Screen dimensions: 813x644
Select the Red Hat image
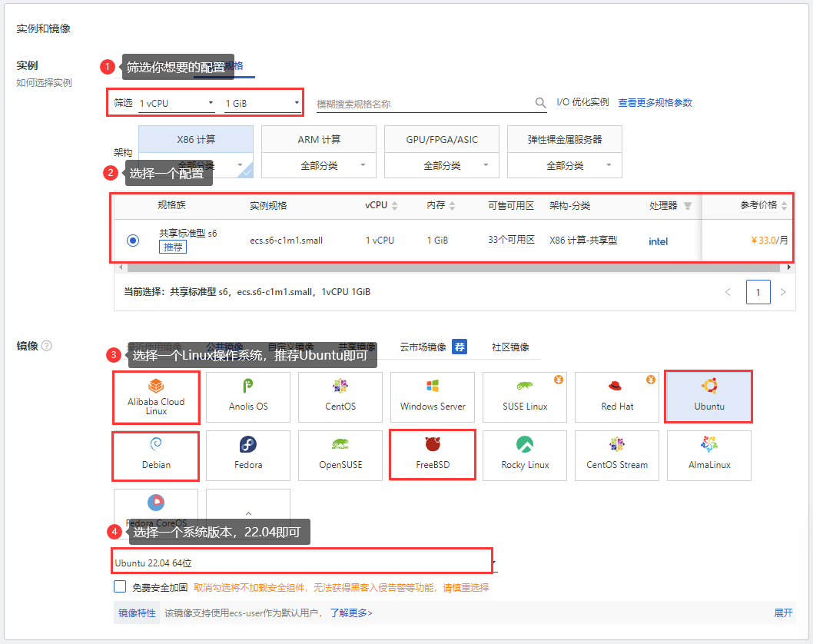pos(616,397)
